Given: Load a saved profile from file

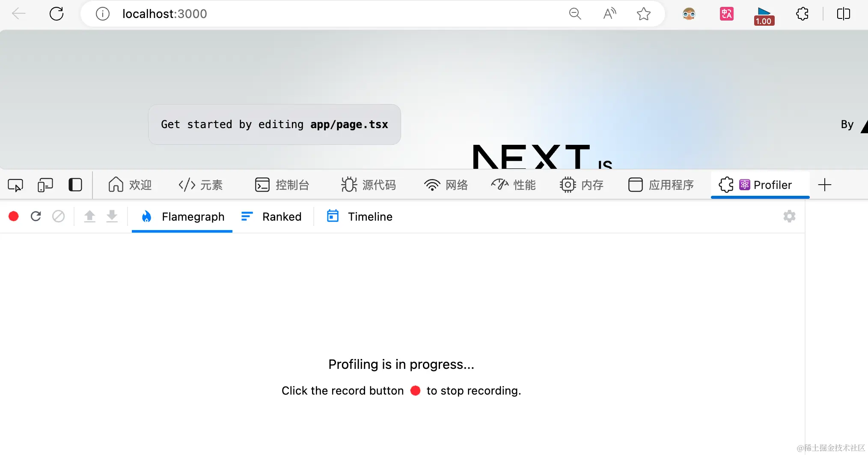Looking at the screenshot, I should (x=89, y=216).
